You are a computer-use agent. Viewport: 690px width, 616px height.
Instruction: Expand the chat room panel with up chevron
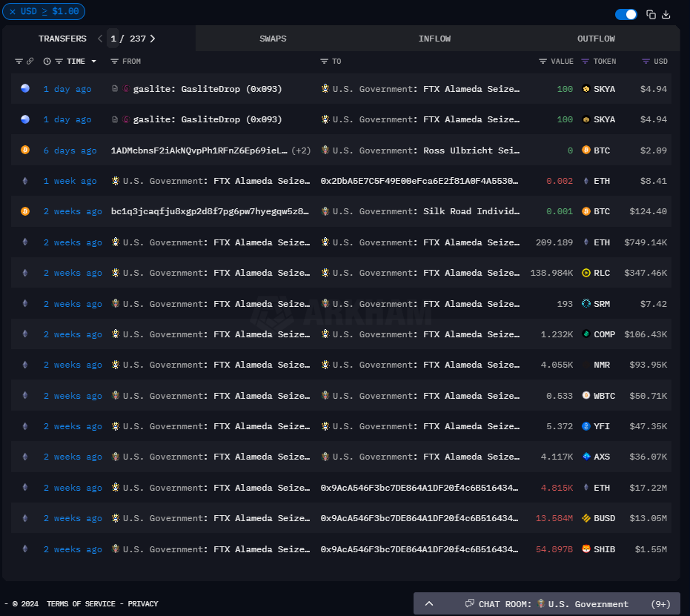[429, 604]
